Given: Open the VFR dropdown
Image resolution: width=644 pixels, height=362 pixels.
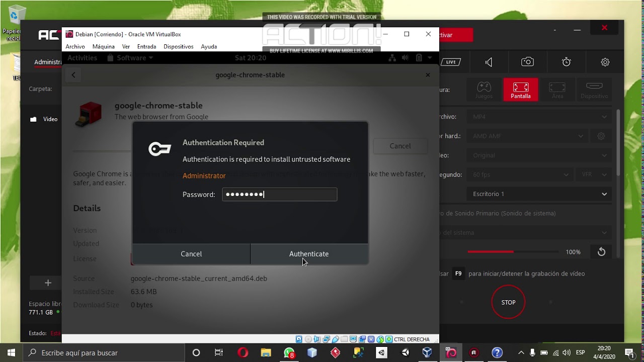Looking at the screenshot, I should coord(594,174).
